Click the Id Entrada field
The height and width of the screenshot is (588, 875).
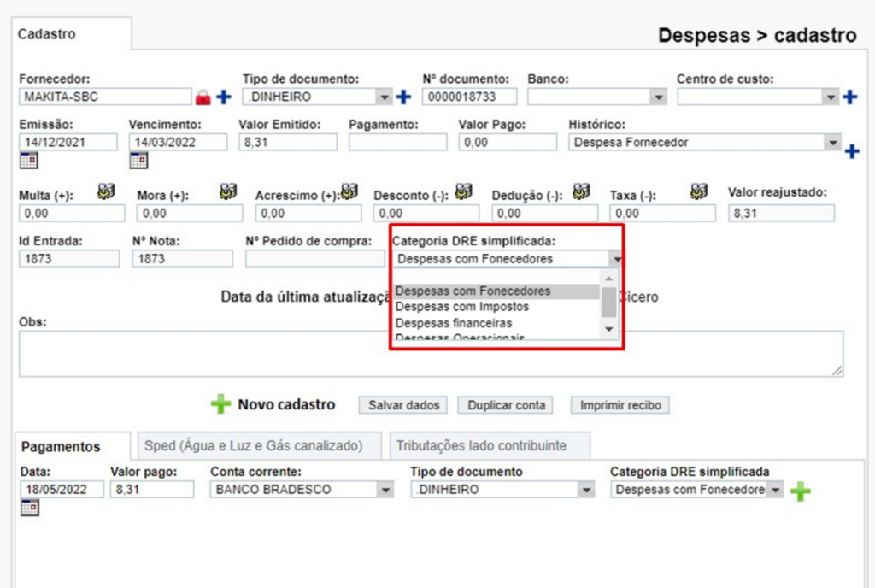69,259
